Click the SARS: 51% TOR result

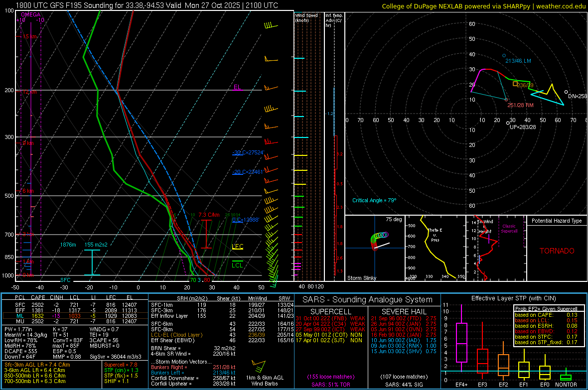pyautogui.click(x=331, y=385)
